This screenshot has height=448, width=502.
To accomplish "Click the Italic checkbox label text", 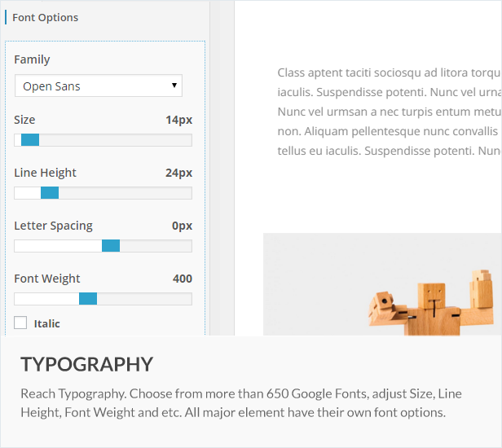I will [47, 323].
